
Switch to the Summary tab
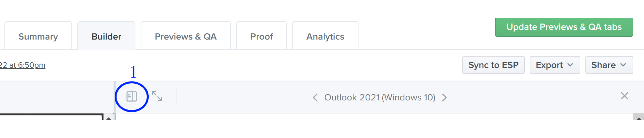pyautogui.click(x=38, y=37)
